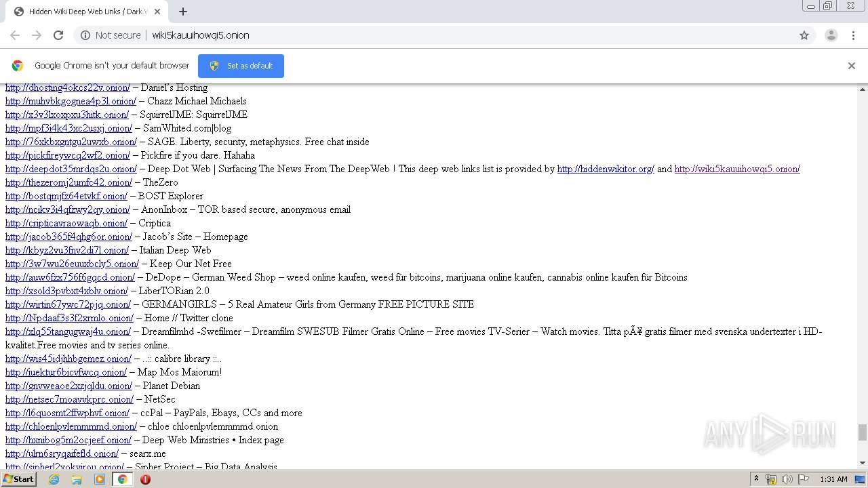
Task: Click Set as default button
Action: coord(241,66)
